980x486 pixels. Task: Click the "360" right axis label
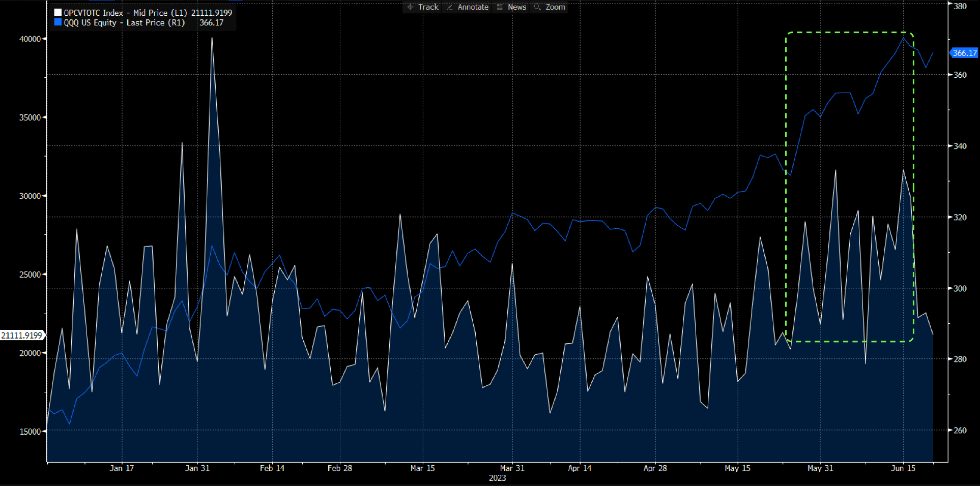click(x=960, y=75)
